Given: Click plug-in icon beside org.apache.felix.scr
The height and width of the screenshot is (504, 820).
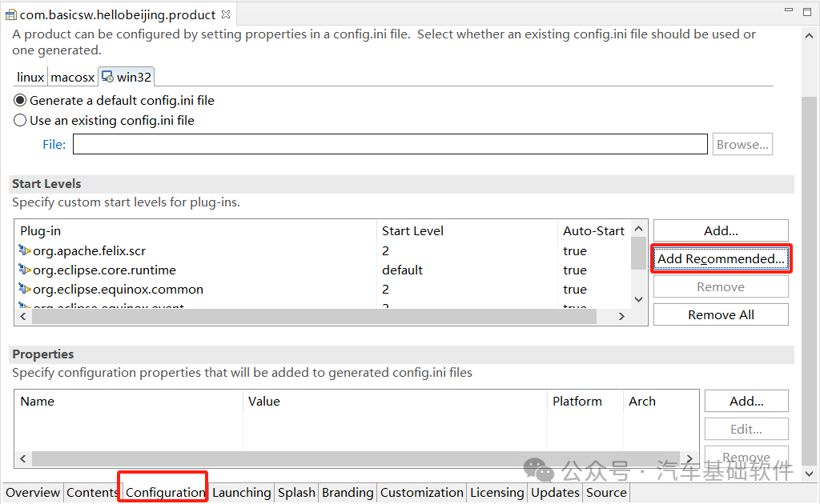Looking at the screenshot, I should [24, 250].
